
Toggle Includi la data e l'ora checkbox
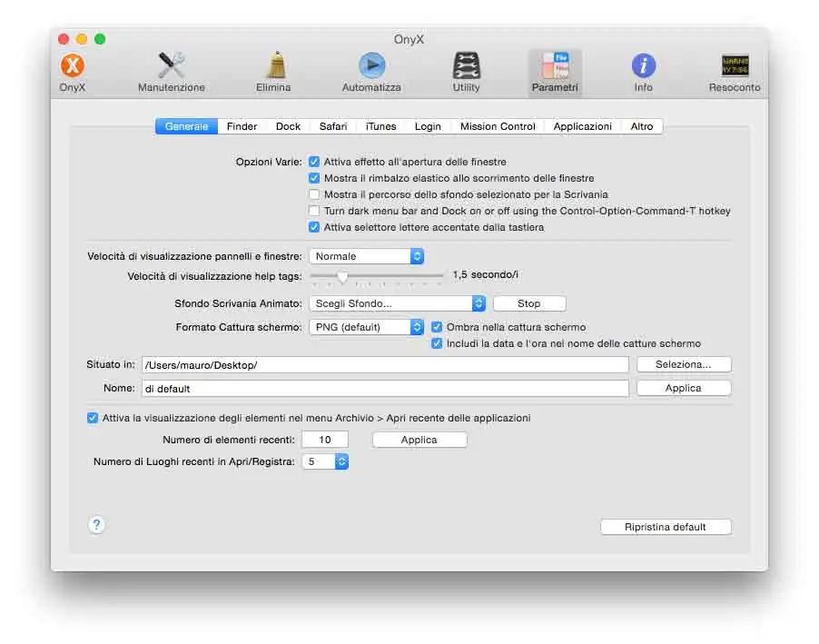click(x=437, y=343)
